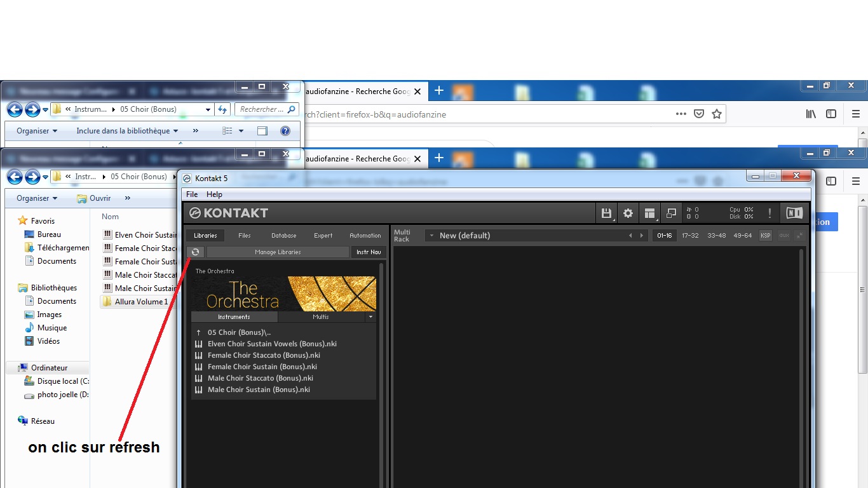Screen dimensions: 868x488
Task: Show rack channels 01-16
Action: (x=665, y=236)
